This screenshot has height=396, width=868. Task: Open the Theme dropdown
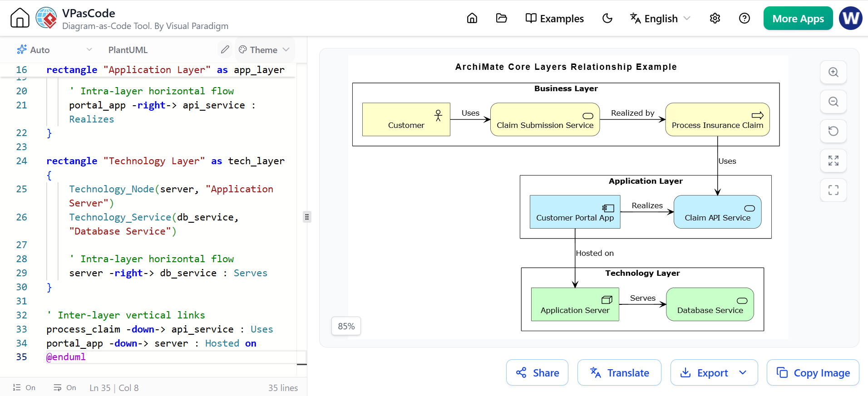pos(264,50)
